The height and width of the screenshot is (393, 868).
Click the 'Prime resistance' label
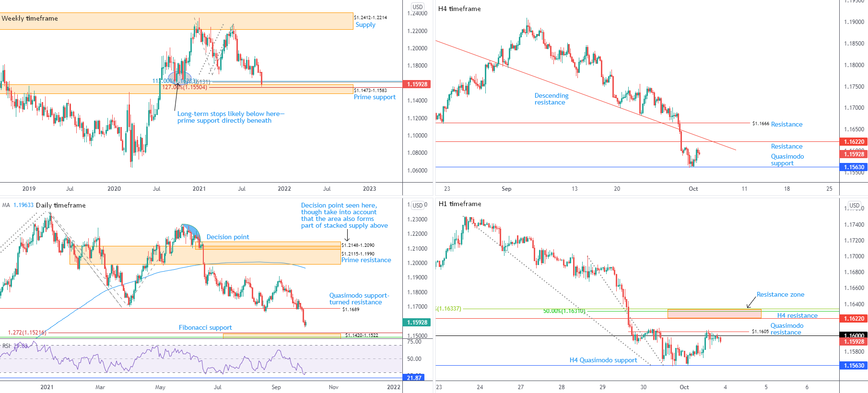366,260
